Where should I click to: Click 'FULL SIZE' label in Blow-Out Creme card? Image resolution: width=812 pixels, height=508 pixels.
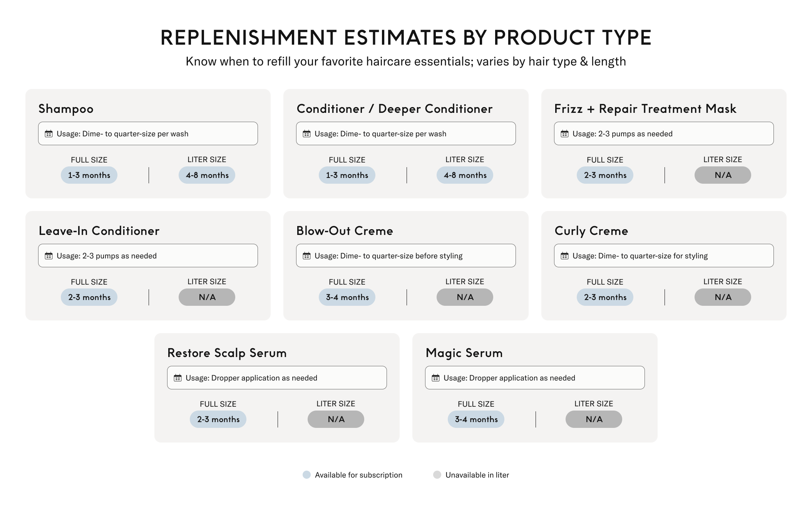(347, 282)
